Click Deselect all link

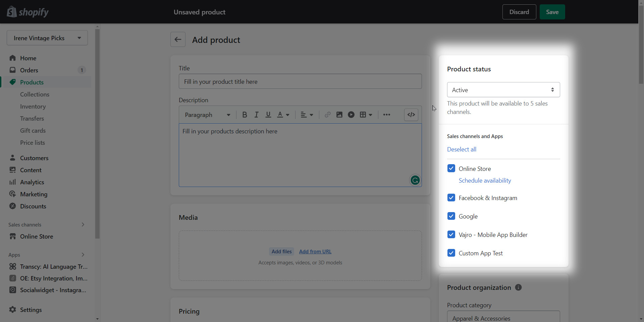pyautogui.click(x=462, y=149)
